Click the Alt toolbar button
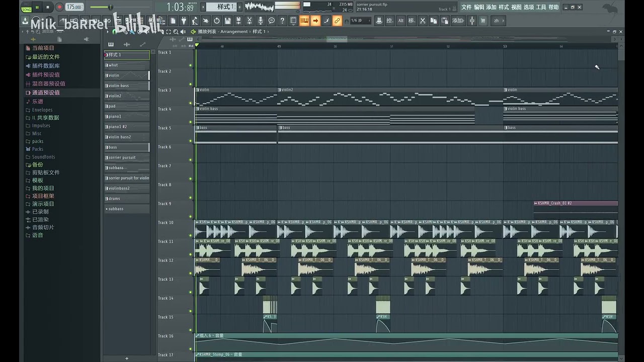 click(x=401, y=21)
